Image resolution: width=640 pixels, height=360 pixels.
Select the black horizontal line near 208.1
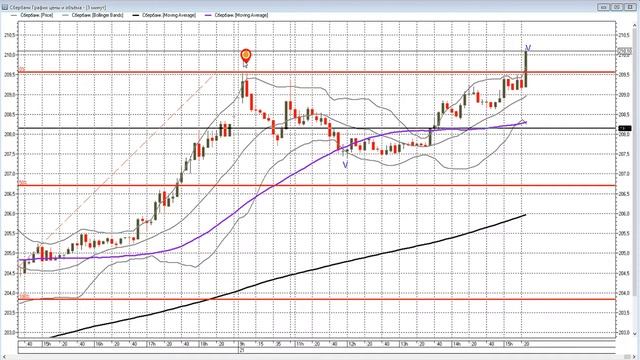pos(317,128)
